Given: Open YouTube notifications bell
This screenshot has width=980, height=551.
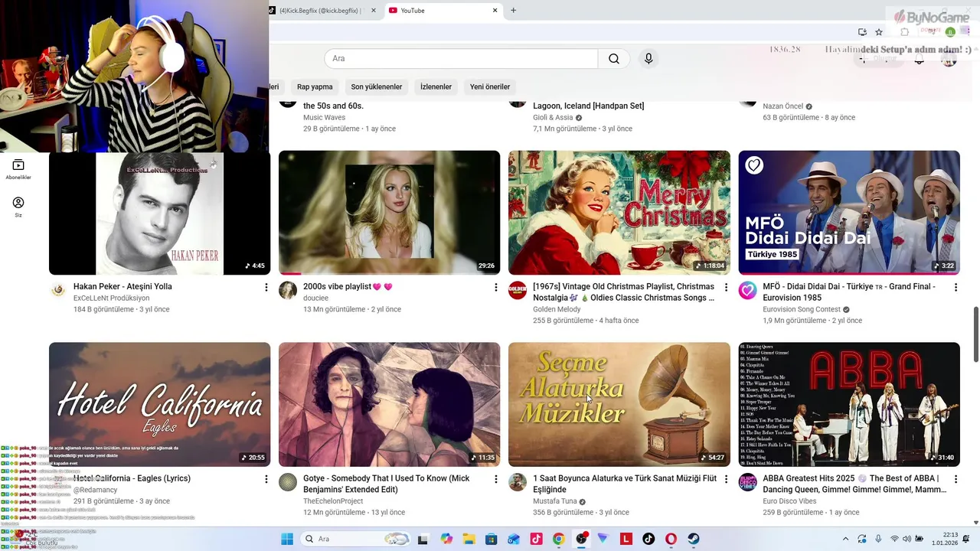Looking at the screenshot, I should 920,59.
